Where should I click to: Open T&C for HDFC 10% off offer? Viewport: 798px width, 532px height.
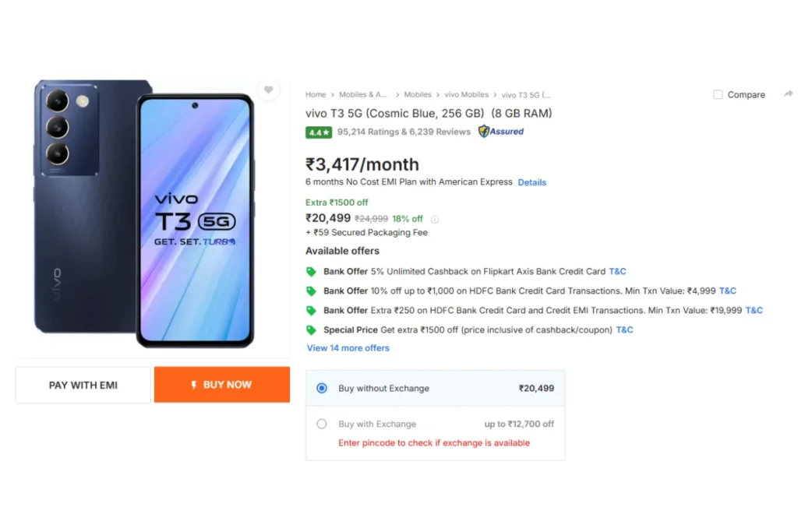point(727,291)
